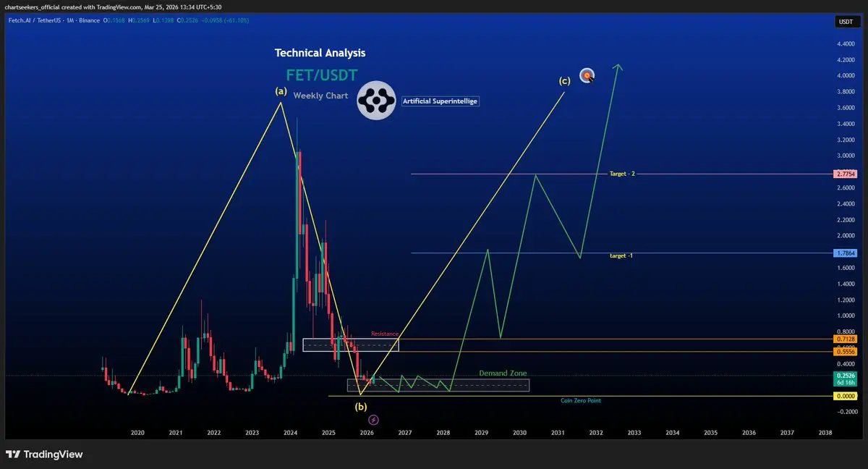This screenshot has height=469, width=868.
Task: Click 2020 on the time axis
Action: (x=137, y=432)
